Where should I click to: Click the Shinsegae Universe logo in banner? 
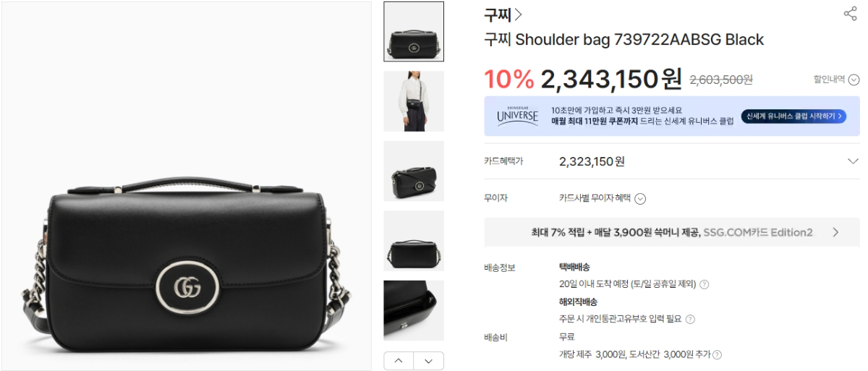pos(517,116)
